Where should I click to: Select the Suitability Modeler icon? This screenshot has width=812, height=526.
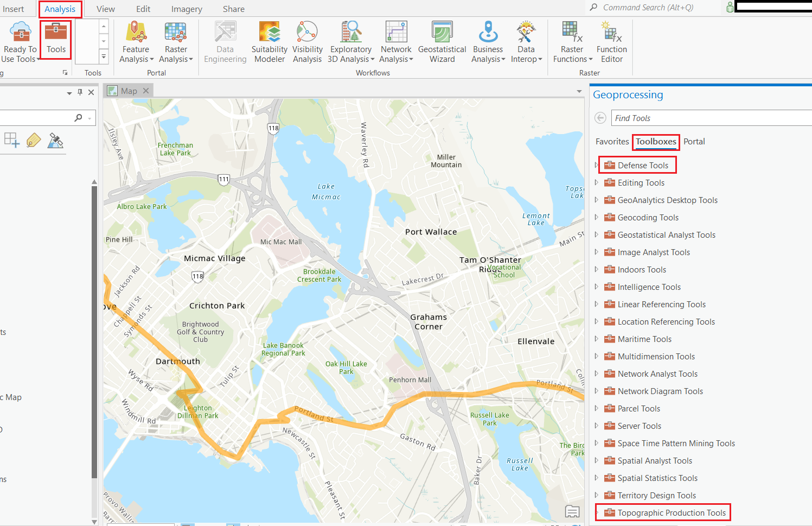269,41
